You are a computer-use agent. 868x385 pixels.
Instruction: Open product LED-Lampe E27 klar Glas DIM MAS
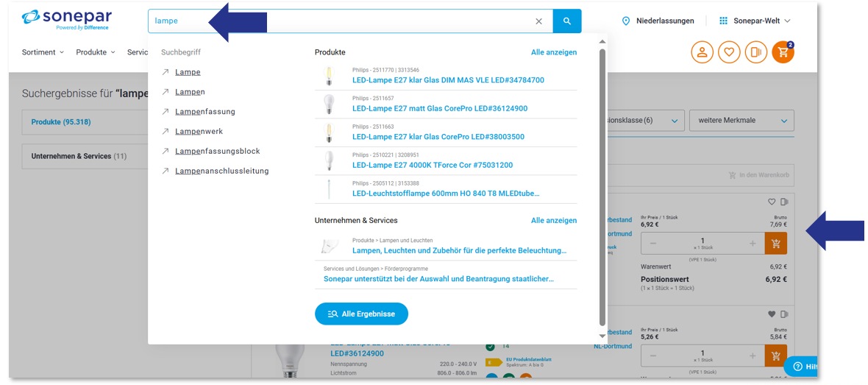[x=448, y=80]
